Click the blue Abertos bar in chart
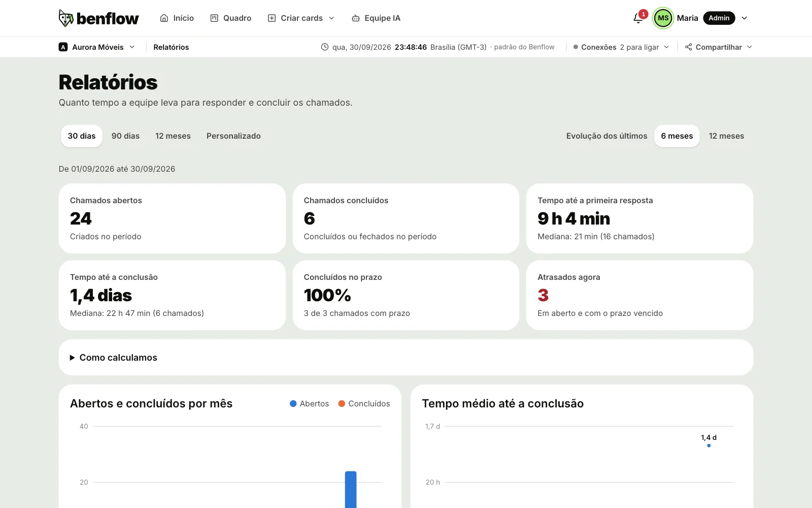 (351, 490)
